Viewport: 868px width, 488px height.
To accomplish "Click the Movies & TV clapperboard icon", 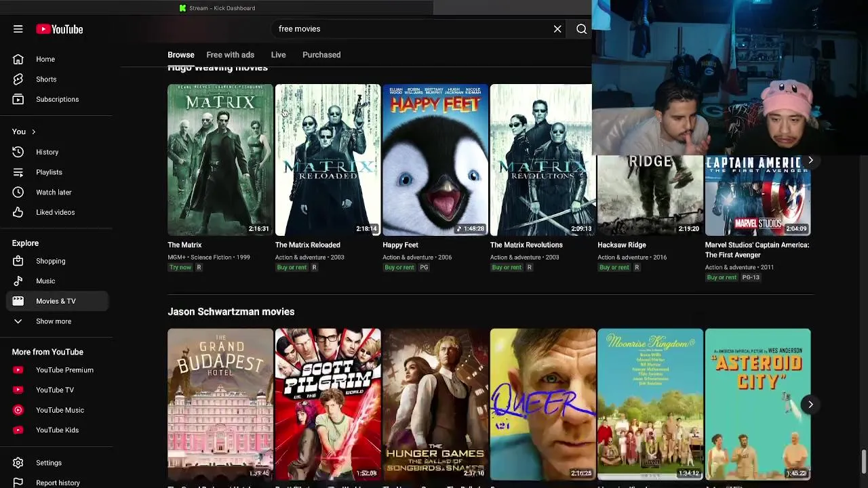I will (x=18, y=301).
